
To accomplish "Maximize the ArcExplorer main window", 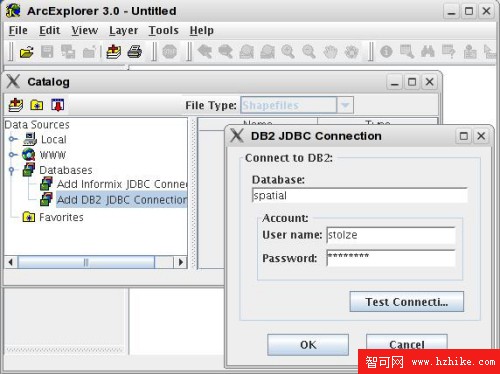I will tap(469, 11).
